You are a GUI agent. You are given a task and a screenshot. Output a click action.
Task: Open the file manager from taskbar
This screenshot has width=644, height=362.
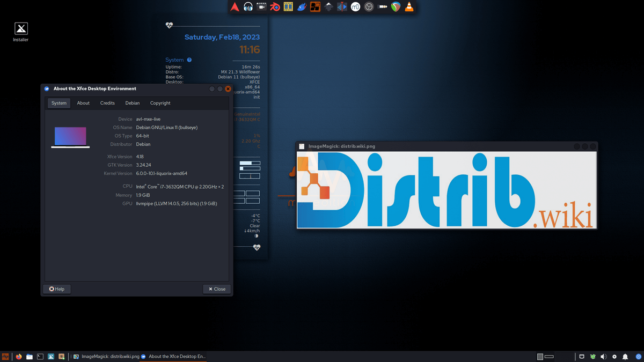pos(30,357)
